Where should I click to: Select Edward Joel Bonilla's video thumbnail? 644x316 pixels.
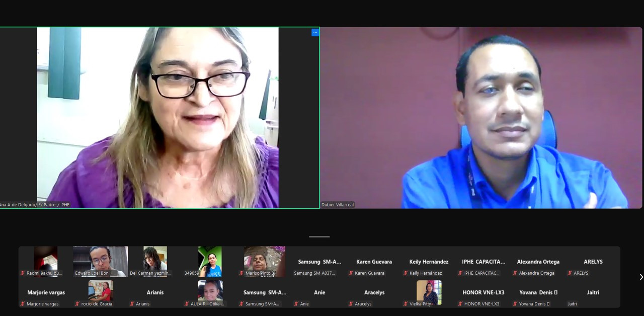click(x=100, y=262)
